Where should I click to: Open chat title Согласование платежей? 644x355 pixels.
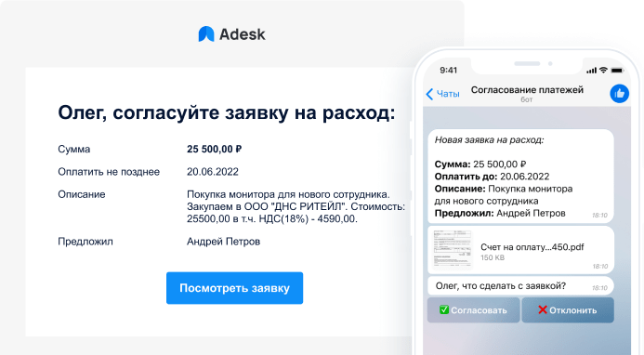pyautogui.click(x=527, y=89)
